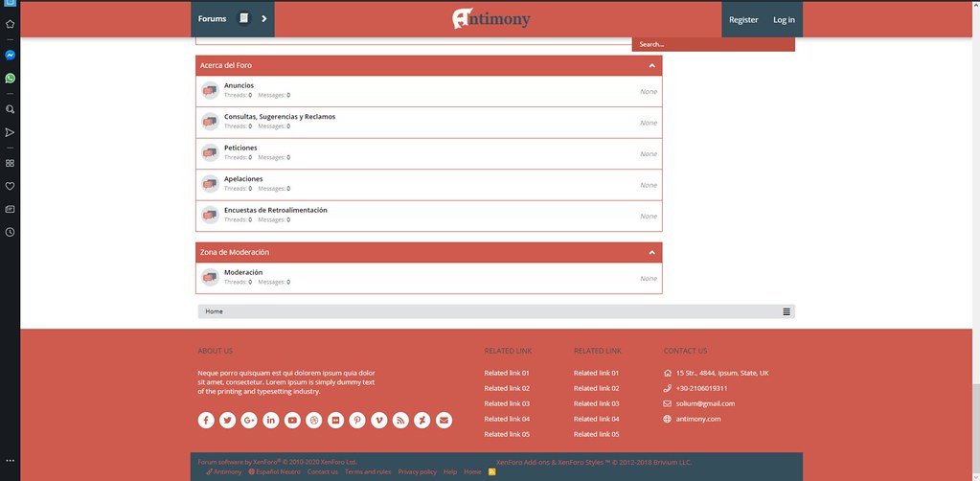Open the Moderación forum
This screenshot has height=481, width=980.
243,272
